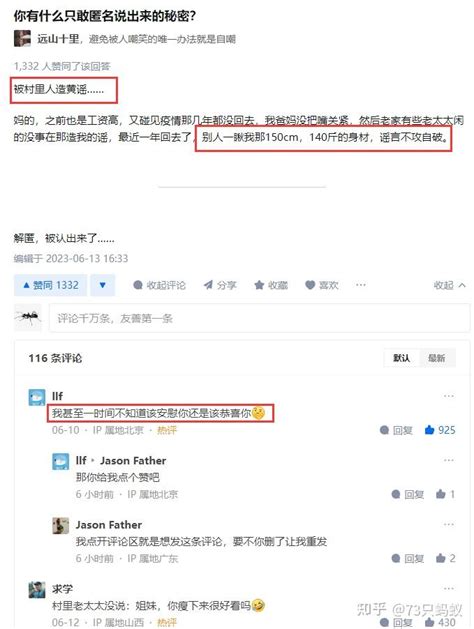
Task: Click the comment input field 评论千万条
Action: click(x=259, y=319)
